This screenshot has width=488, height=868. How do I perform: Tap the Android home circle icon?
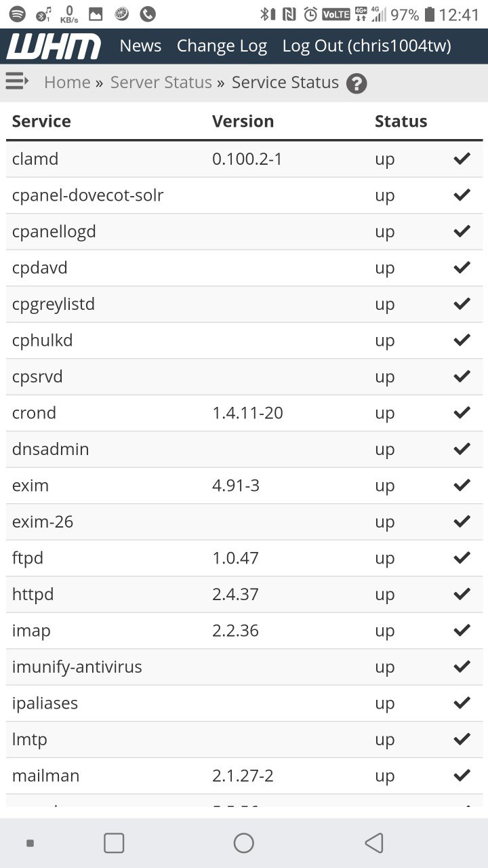pyautogui.click(x=244, y=843)
